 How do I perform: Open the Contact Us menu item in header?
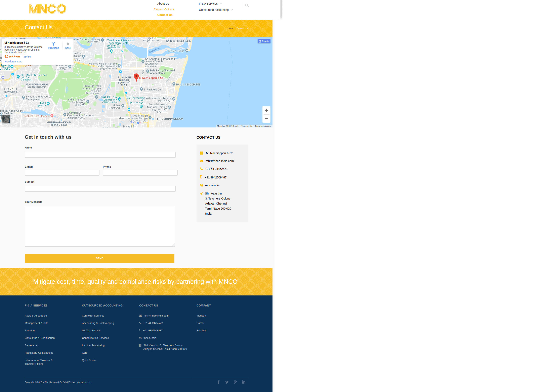[x=165, y=15]
